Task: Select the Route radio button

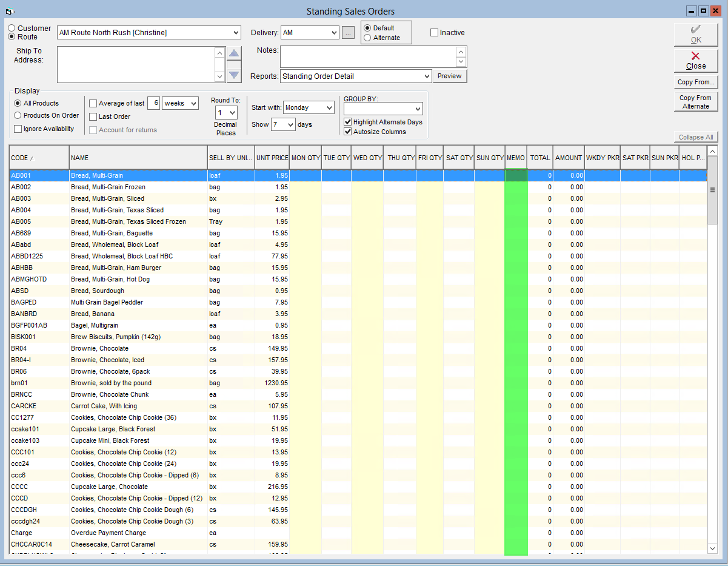Action: click(x=12, y=37)
